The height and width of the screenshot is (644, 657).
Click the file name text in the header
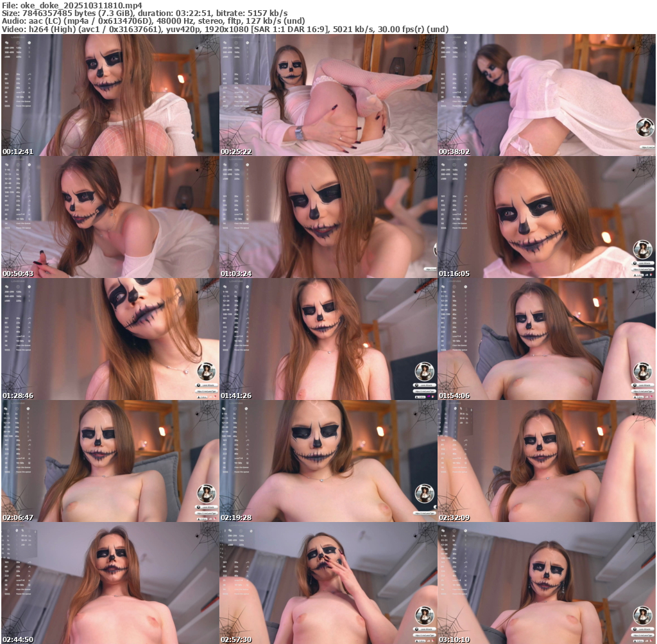72,5
